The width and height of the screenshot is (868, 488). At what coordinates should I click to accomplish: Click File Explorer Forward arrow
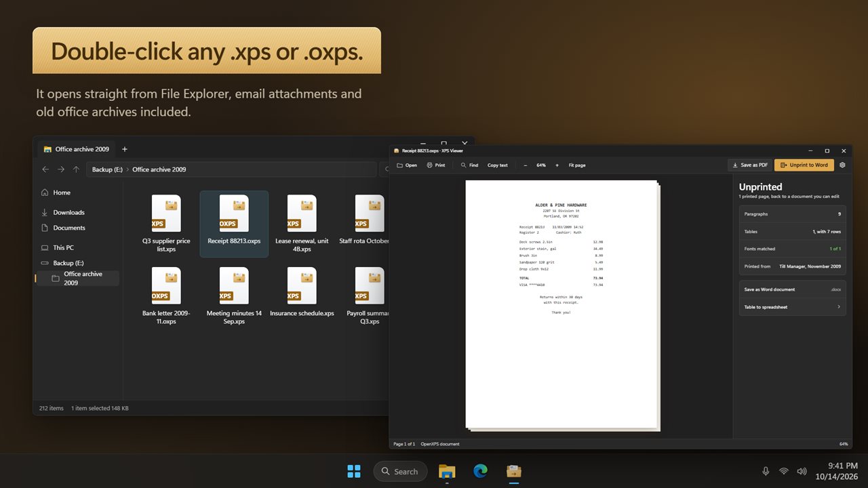[x=61, y=169]
